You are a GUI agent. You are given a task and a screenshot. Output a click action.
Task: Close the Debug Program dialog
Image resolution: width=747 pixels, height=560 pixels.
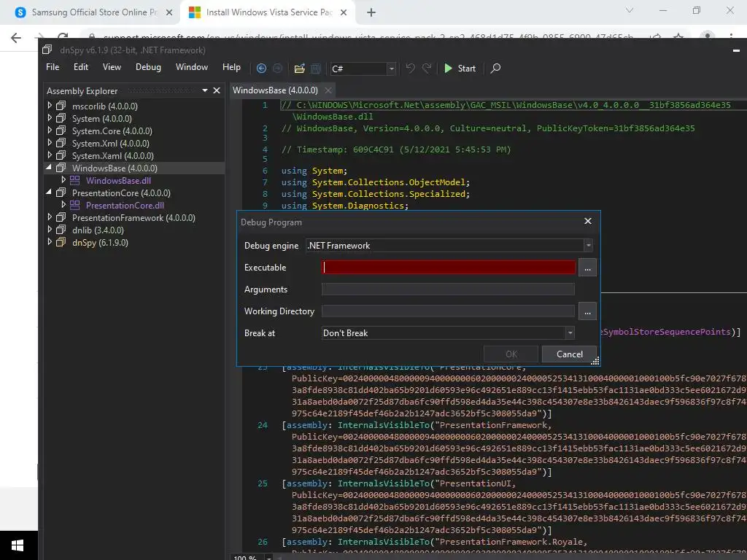point(588,221)
